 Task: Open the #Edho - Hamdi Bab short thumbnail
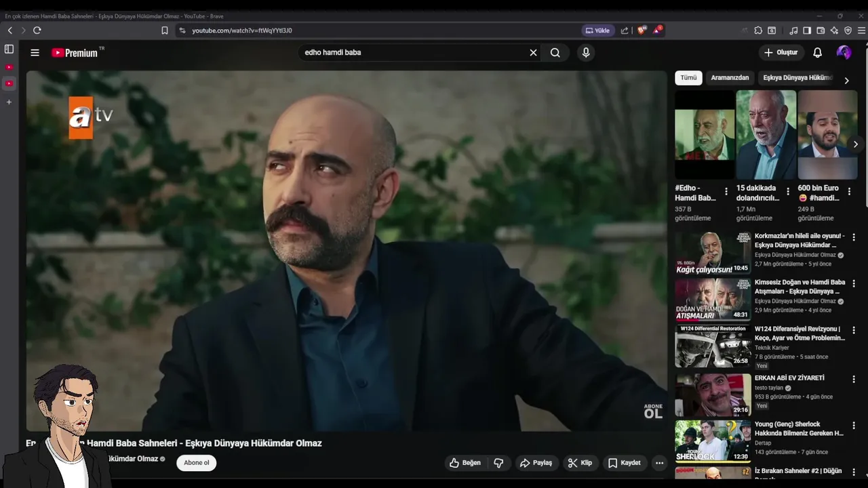coord(705,134)
